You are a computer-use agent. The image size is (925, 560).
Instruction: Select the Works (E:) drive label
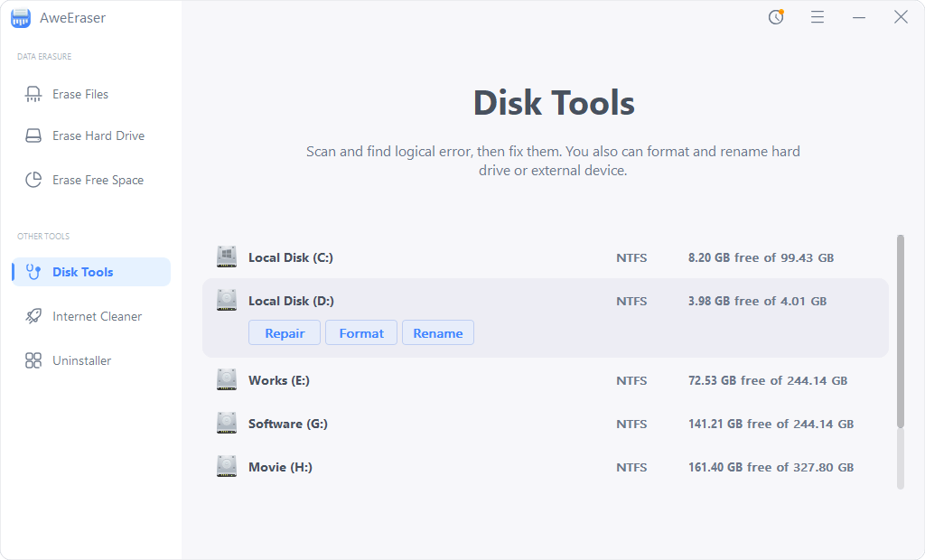pyautogui.click(x=279, y=380)
